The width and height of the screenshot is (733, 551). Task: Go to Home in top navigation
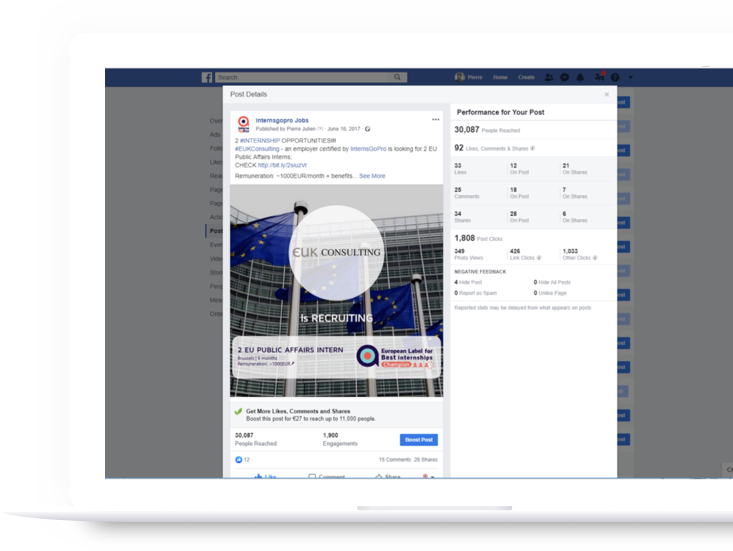[500, 77]
